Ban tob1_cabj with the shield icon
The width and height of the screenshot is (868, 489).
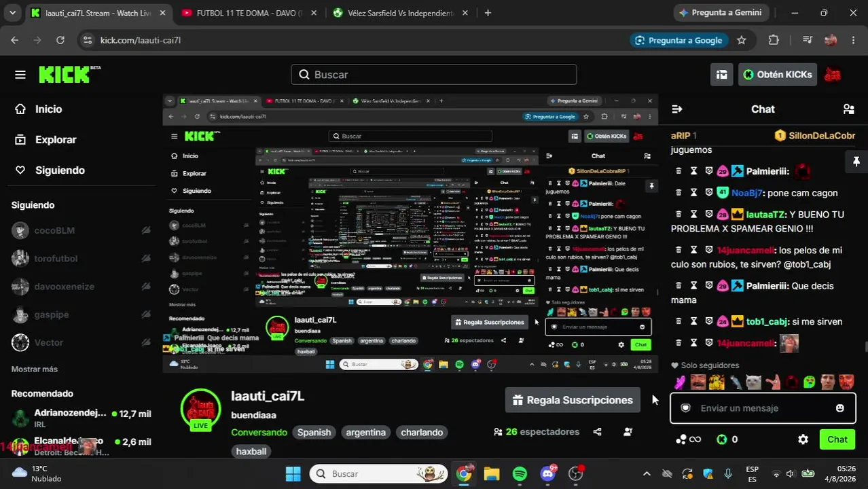coord(708,322)
